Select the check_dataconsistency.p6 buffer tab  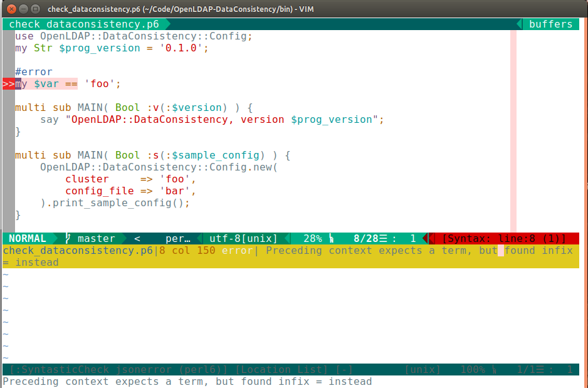pos(84,24)
